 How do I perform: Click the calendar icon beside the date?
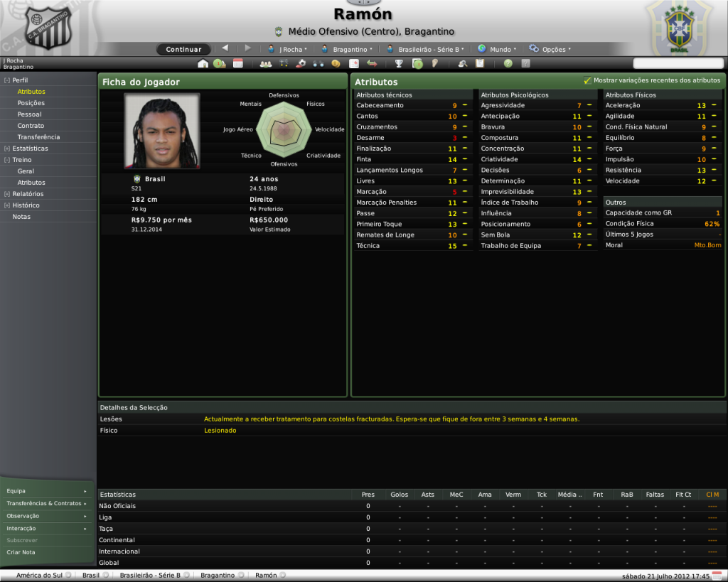tap(717, 575)
